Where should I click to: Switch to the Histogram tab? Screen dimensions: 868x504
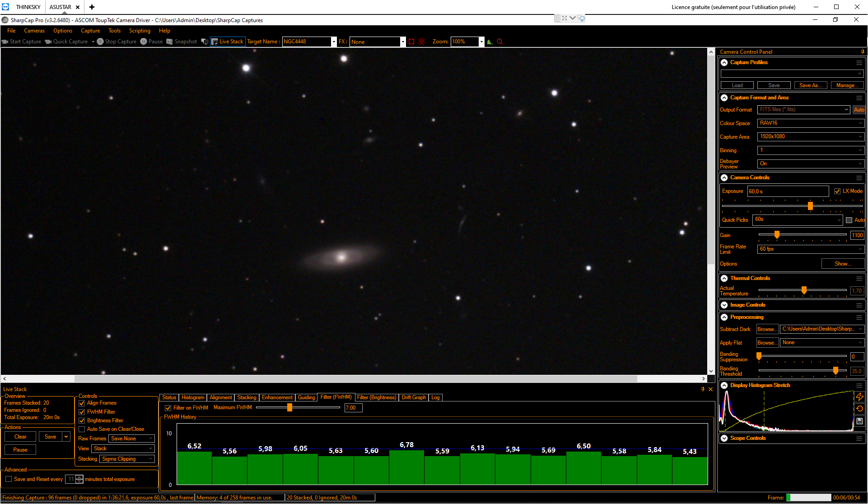click(193, 398)
